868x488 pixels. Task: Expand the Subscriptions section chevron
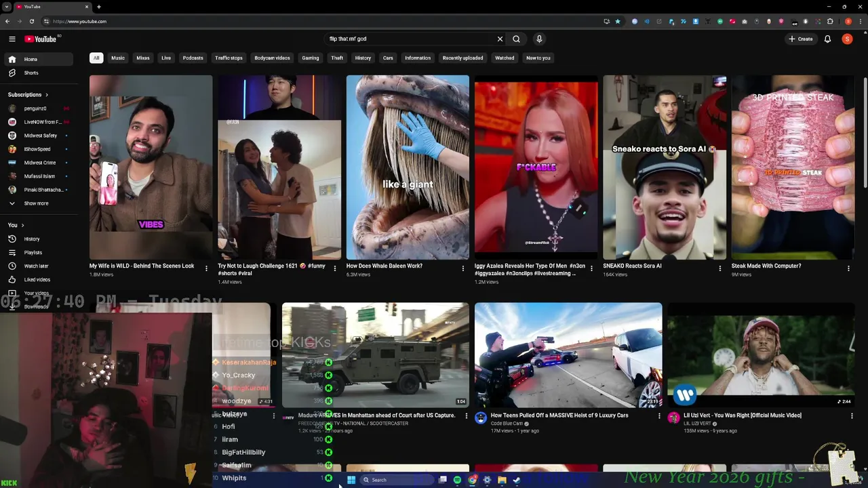47,95
